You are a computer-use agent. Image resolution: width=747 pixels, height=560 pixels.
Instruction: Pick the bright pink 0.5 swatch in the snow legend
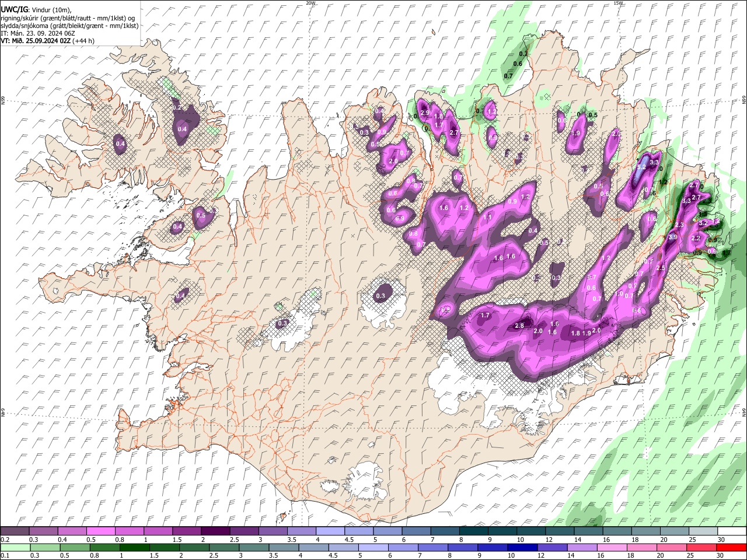coord(100,531)
